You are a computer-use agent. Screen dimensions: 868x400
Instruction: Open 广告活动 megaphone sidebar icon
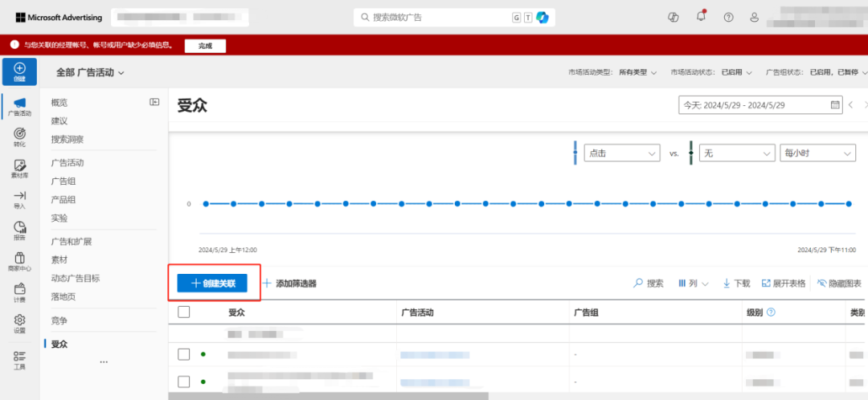(19, 106)
